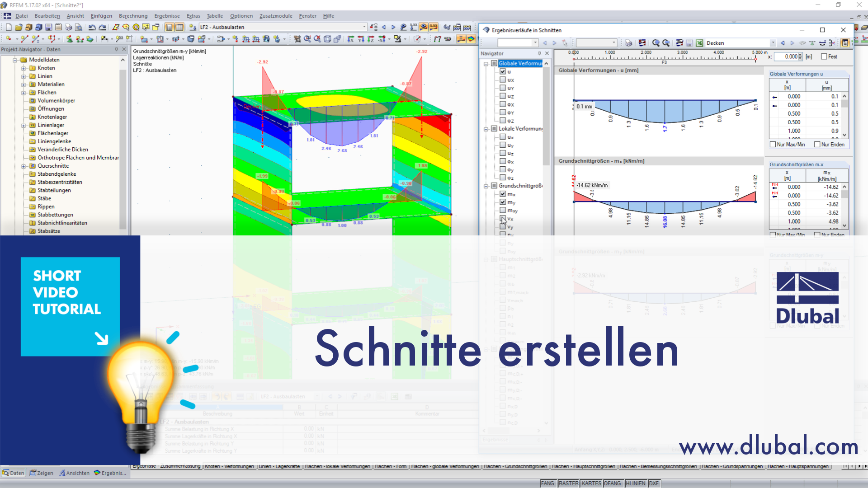Click the show results eye icon
The image size is (868, 488).
pos(424,27)
